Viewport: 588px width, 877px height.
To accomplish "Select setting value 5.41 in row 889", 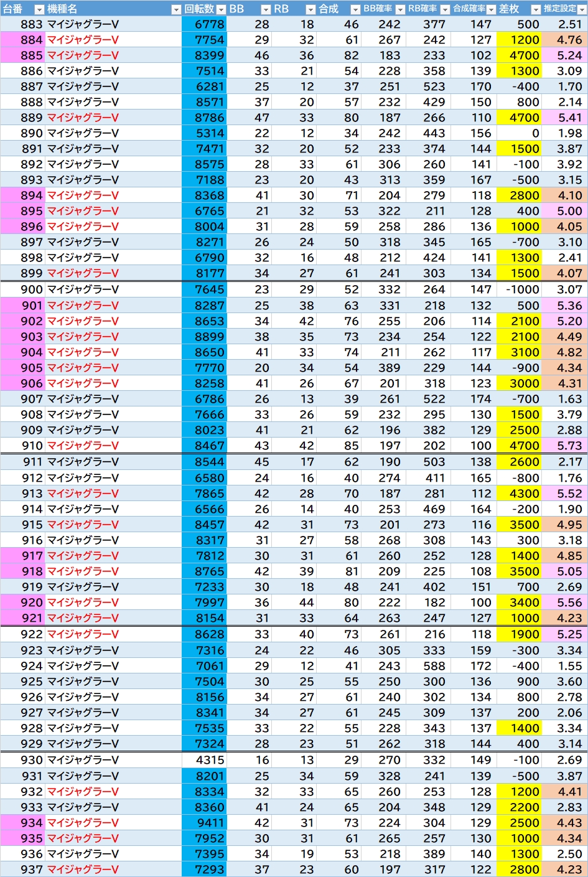I will tap(564, 118).
